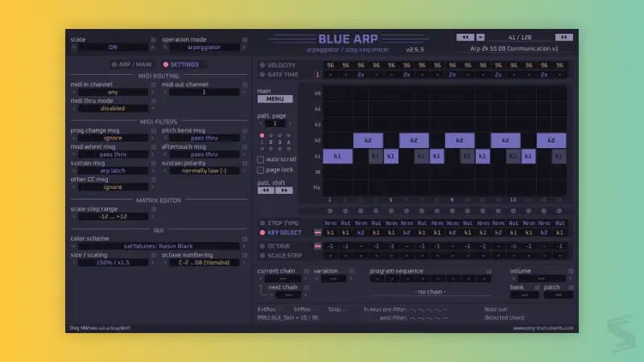644x362 pixels.
Task: Click the square icon next to 'other CC msg'
Action: coord(154,179)
